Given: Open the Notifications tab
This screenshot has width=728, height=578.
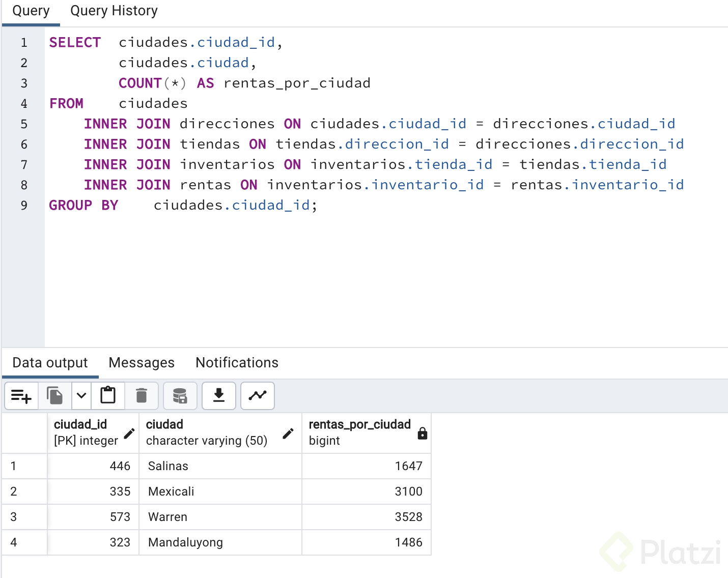Looking at the screenshot, I should [x=237, y=363].
